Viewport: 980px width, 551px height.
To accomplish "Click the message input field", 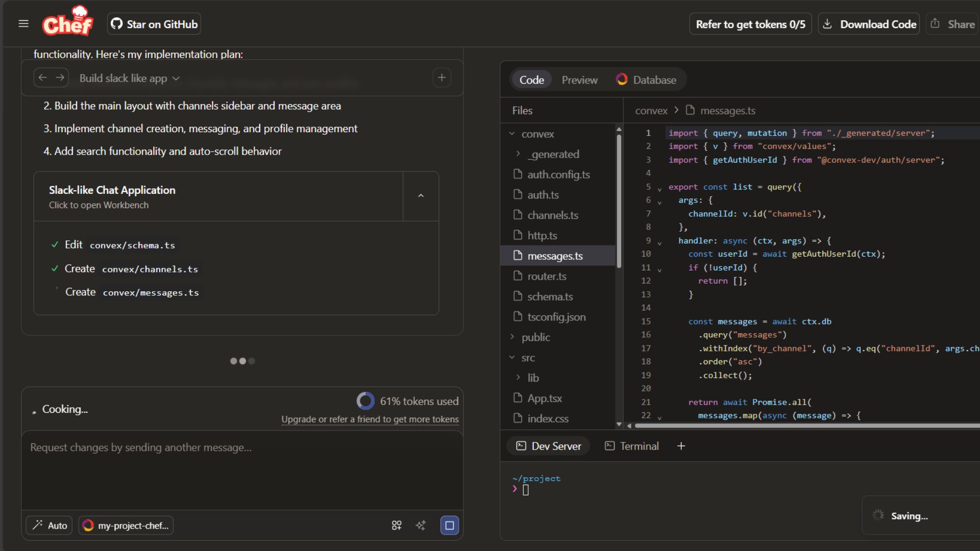I will [x=242, y=469].
